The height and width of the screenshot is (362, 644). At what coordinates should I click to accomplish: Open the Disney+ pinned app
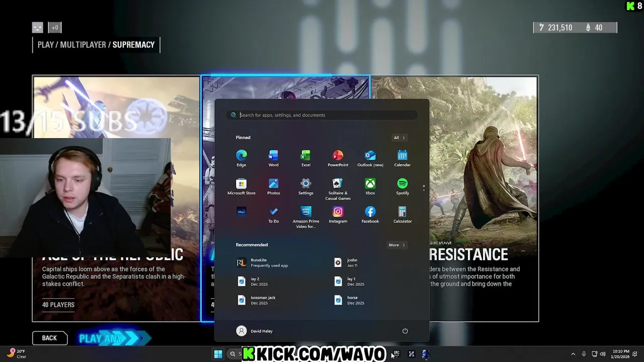(x=242, y=212)
